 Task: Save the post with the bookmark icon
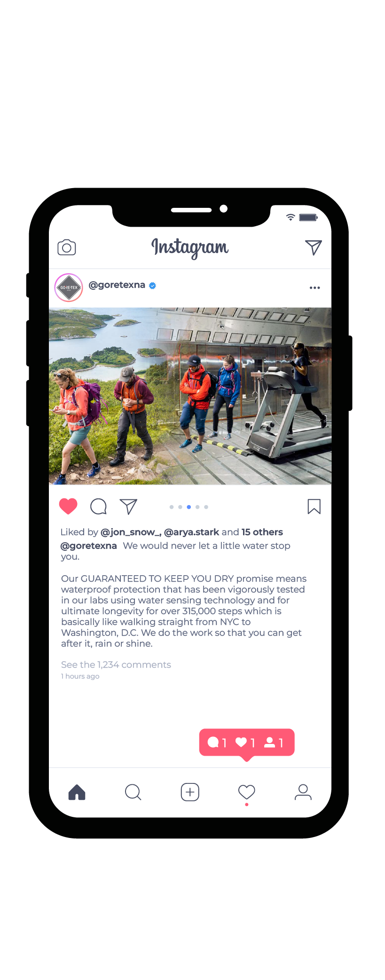pos(314,506)
